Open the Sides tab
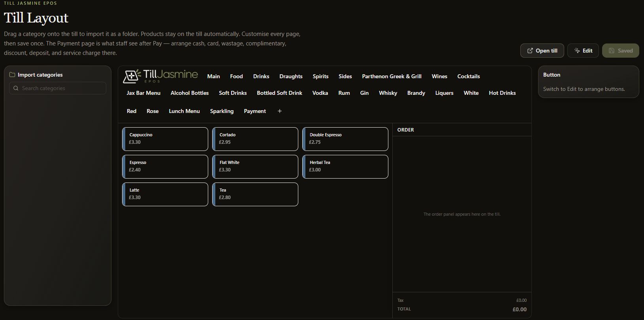The image size is (644, 320). click(345, 76)
